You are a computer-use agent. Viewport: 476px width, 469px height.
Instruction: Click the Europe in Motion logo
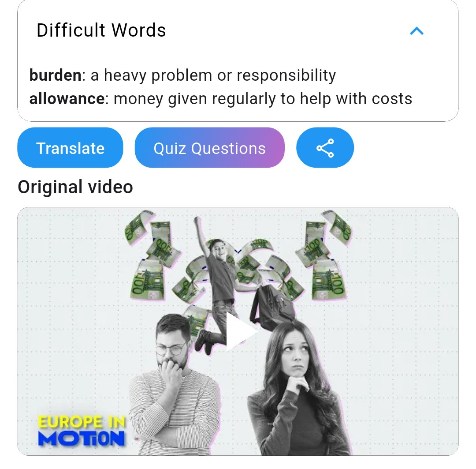(x=82, y=431)
